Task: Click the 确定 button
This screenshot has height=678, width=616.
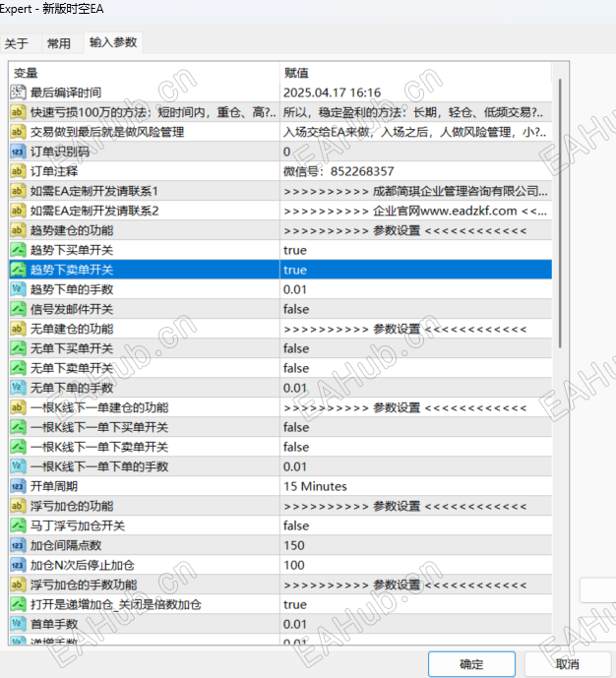Action: click(471, 663)
